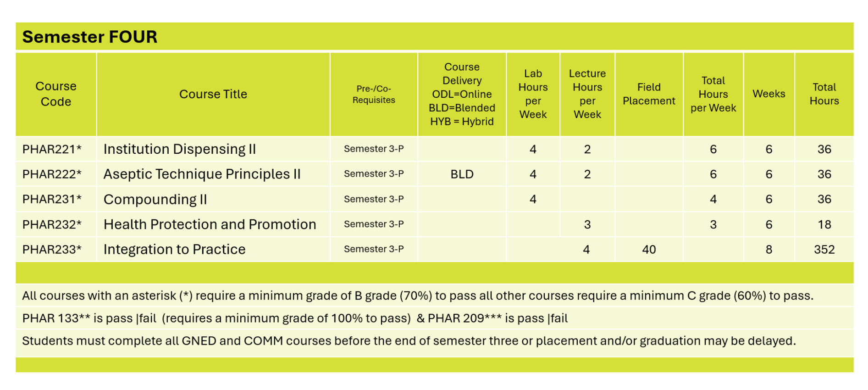Click the Field Placement column header
This screenshot has height=390, width=868.
point(649,94)
